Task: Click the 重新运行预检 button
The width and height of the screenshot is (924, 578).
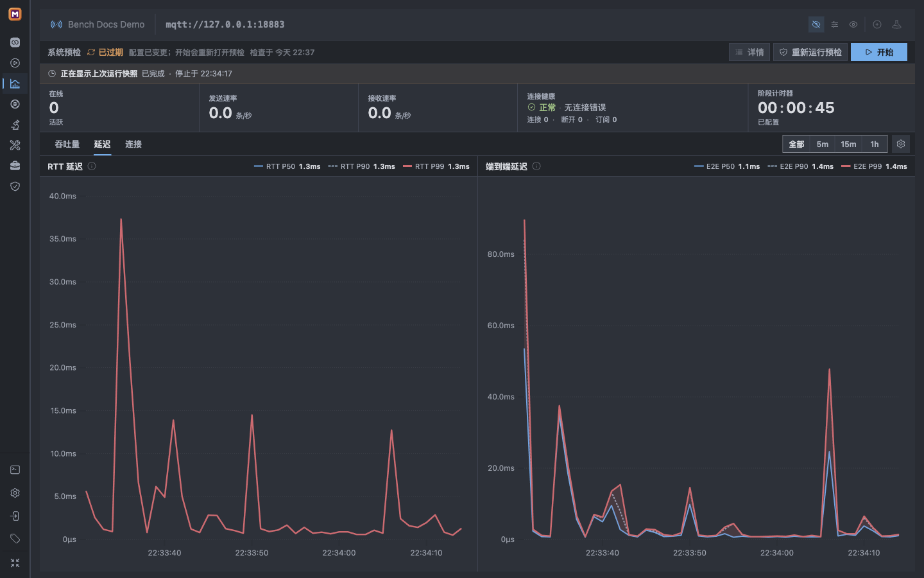Action: tap(810, 52)
